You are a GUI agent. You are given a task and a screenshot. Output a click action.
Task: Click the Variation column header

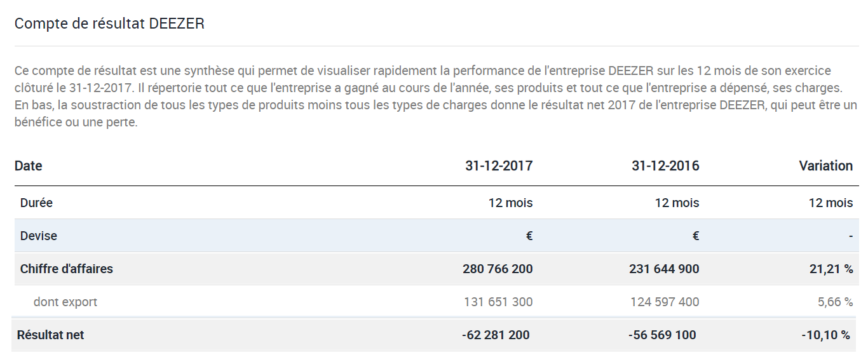coord(825,166)
